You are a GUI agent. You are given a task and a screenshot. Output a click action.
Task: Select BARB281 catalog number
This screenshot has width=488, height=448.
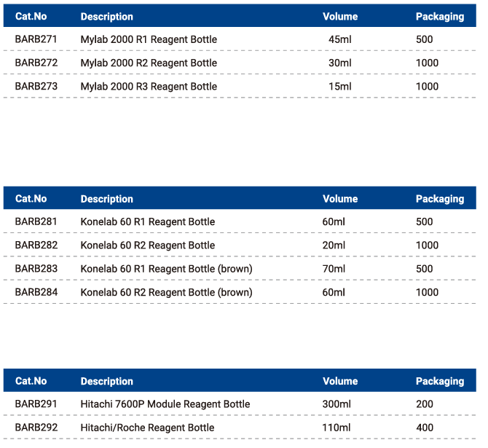coord(36,221)
